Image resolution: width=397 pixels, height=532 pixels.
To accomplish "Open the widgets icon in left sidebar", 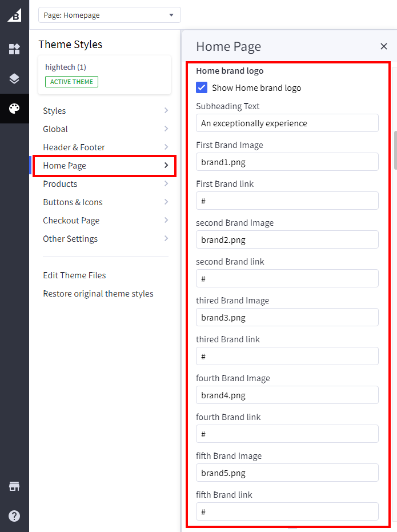I will tap(14, 49).
